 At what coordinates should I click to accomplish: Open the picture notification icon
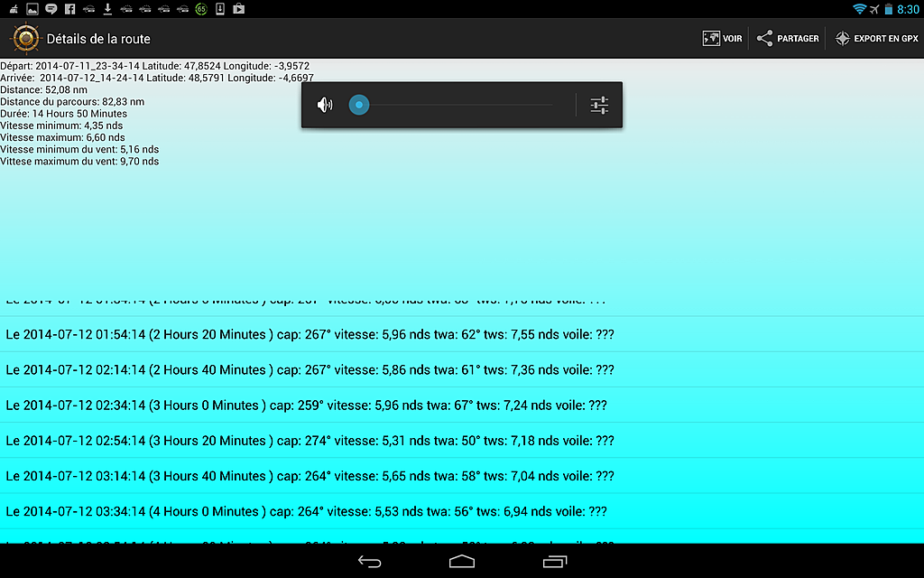32,9
